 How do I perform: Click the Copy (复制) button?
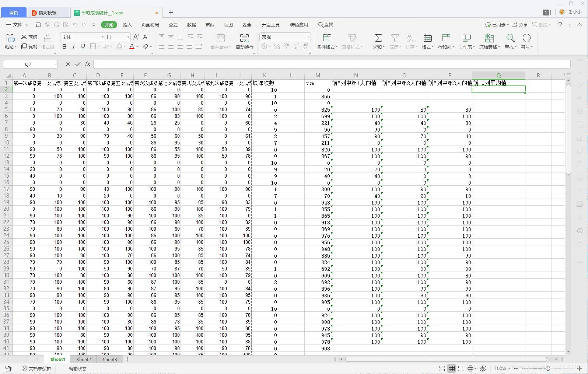coord(29,46)
